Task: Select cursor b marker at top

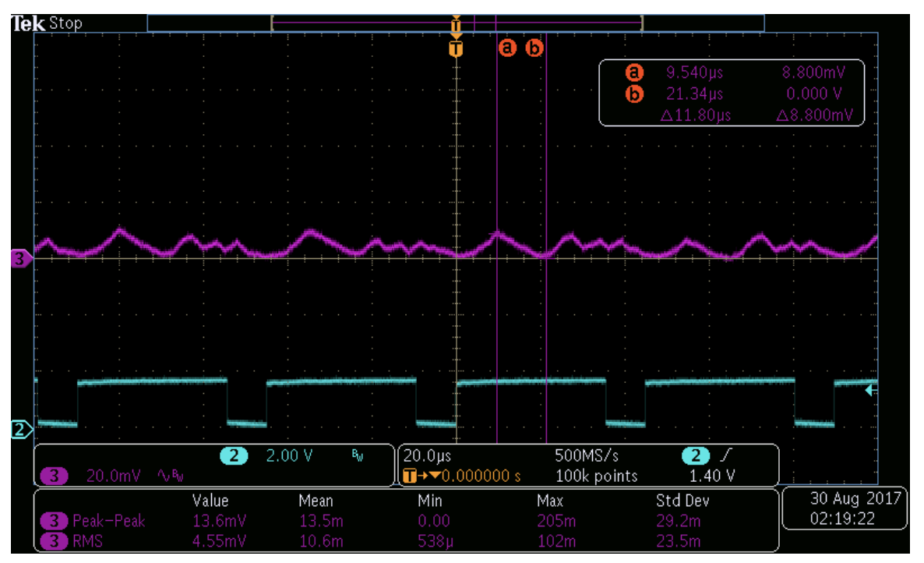Action: coord(534,48)
